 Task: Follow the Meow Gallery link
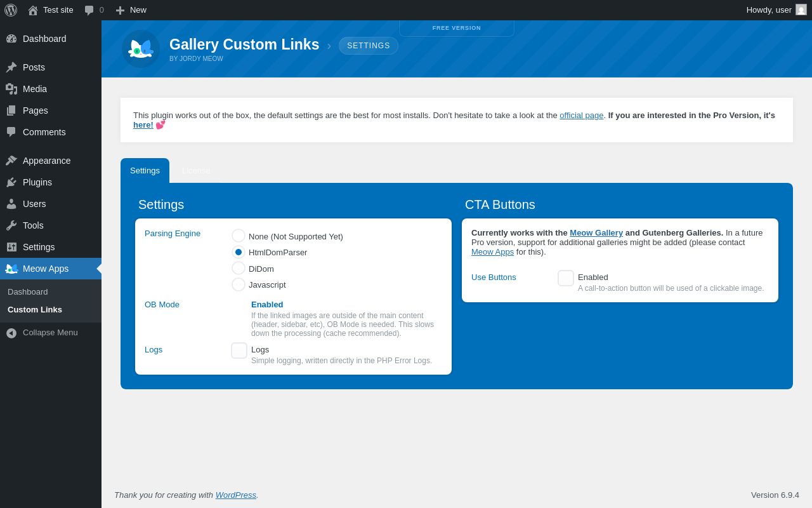pyautogui.click(x=596, y=233)
